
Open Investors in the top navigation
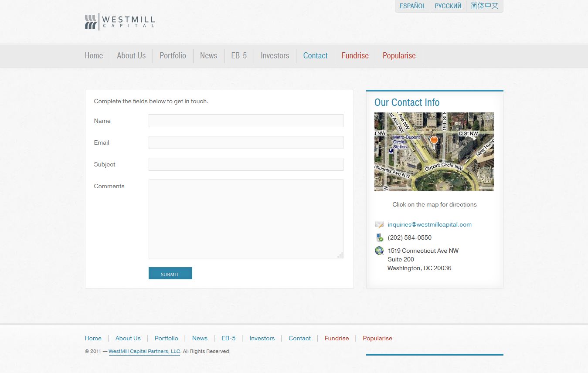(275, 56)
